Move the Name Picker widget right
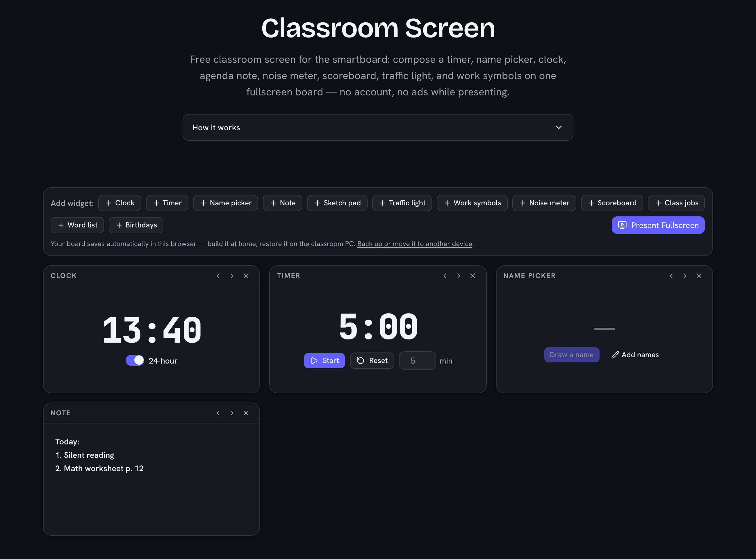Screen dimensions: 756x559 [685, 276]
